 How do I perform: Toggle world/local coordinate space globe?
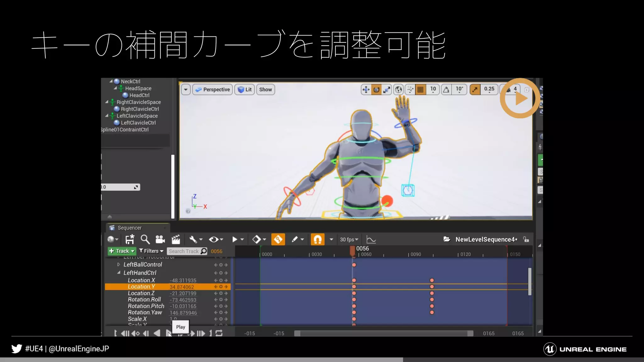tap(398, 90)
